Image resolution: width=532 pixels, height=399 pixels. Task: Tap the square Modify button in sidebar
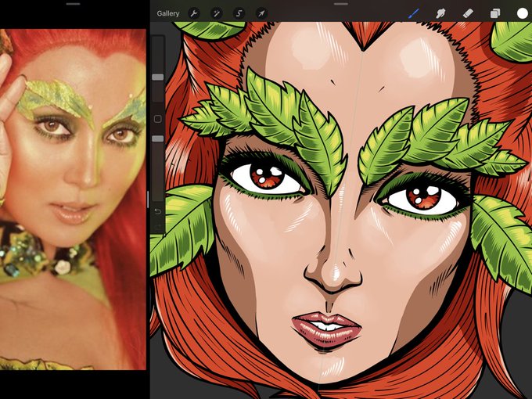click(x=158, y=119)
